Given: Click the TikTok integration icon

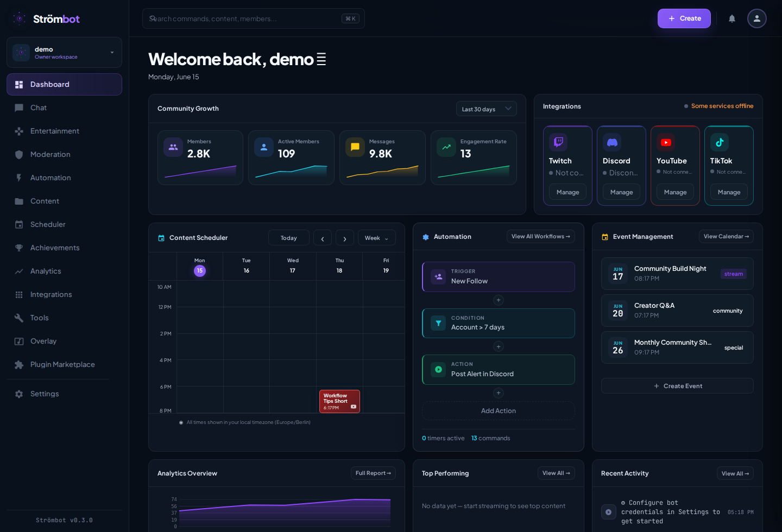Looking at the screenshot, I should point(720,142).
